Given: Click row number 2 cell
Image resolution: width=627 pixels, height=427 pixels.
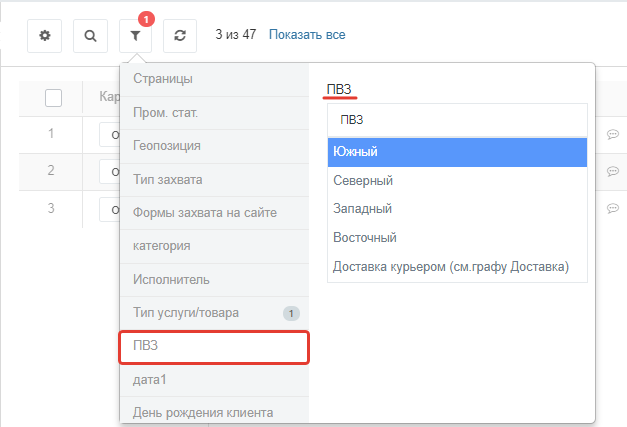Looking at the screenshot, I should (x=51, y=171).
